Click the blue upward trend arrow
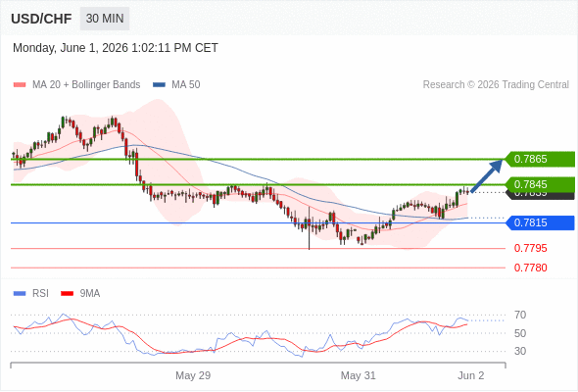The width and height of the screenshot is (578, 392). point(487,175)
